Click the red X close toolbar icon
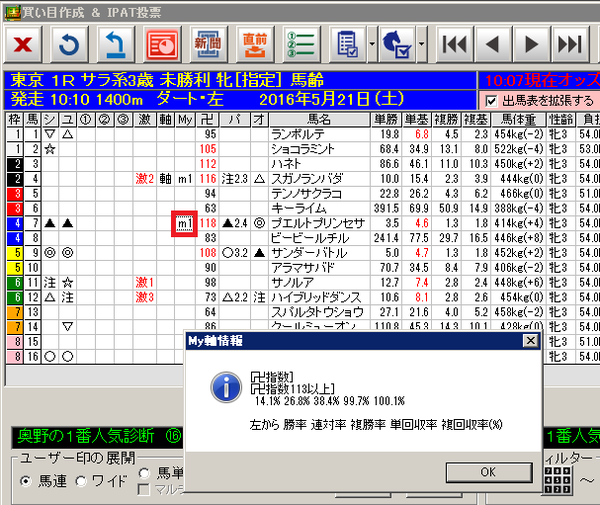 pyautogui.click(x=23, y=44)
